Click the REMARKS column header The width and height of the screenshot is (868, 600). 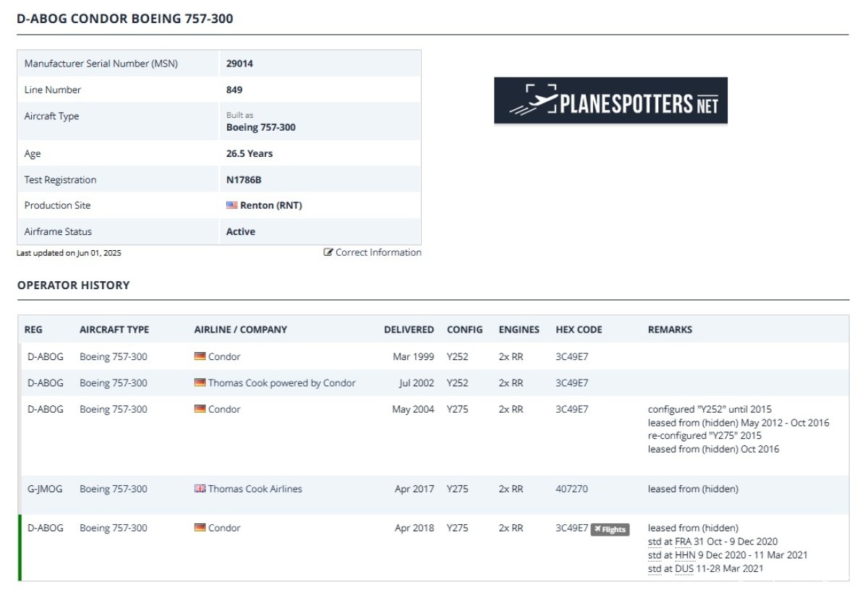coord(670,330)
